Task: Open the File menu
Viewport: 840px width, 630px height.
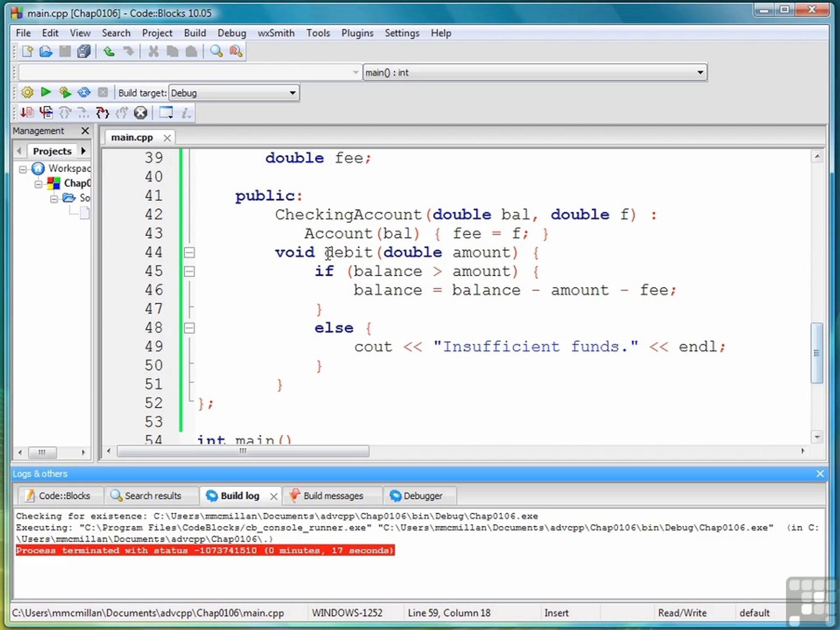Action: tap(23, 33)
